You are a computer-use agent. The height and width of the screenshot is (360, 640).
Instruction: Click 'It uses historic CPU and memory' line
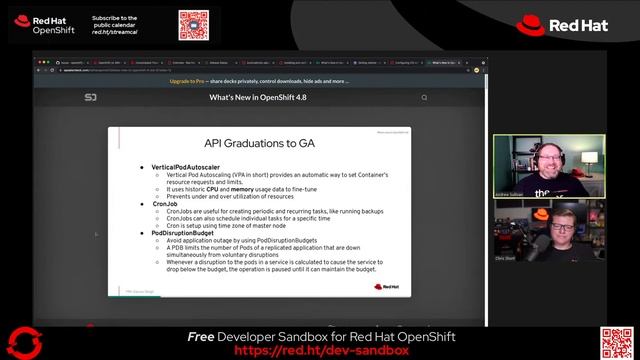coord(241,189)
